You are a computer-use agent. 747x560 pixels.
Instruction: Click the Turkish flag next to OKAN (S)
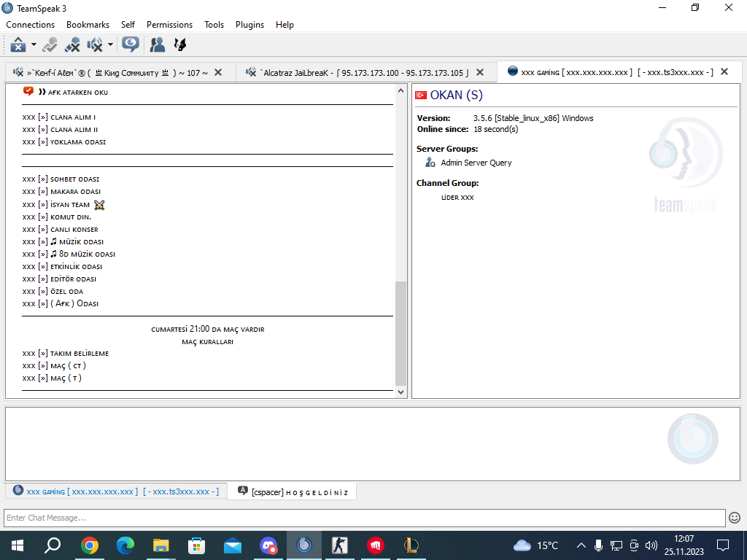[x=421, y=96]
